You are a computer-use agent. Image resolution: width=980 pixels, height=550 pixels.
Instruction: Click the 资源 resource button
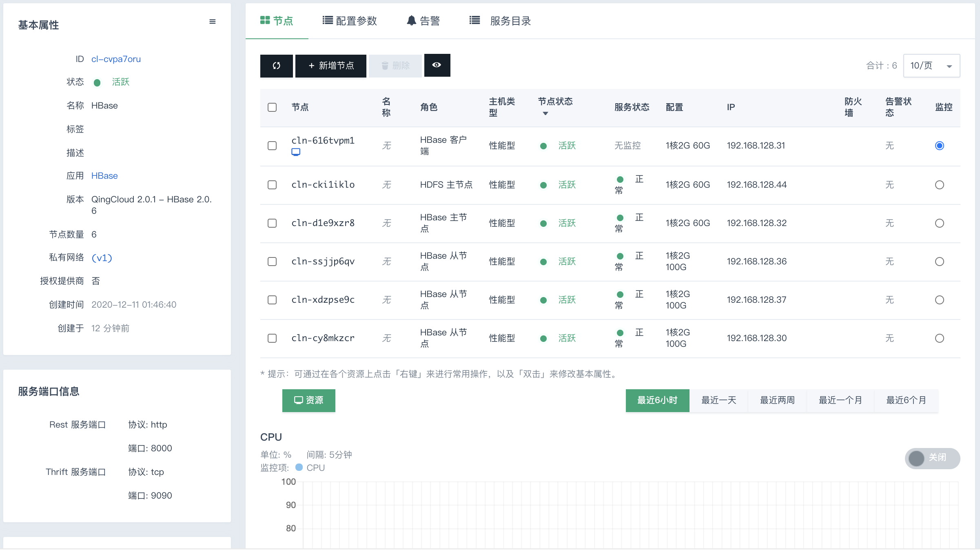coord(309,400)
